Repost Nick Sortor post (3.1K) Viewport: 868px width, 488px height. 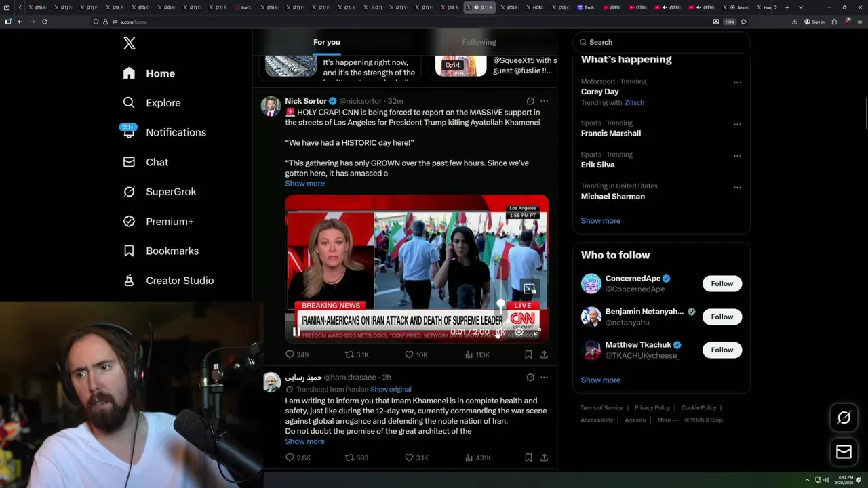click(x=357, y=354)
